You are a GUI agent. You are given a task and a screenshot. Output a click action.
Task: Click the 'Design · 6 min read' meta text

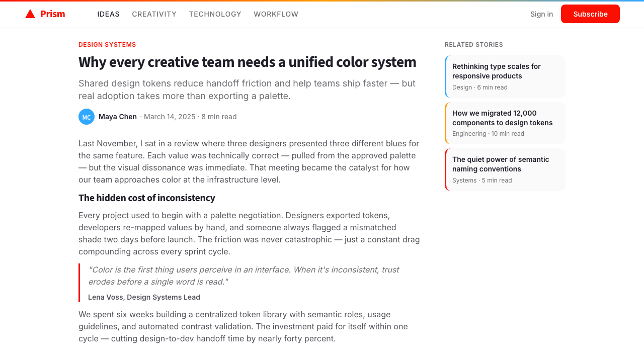[x=480, y=87]
